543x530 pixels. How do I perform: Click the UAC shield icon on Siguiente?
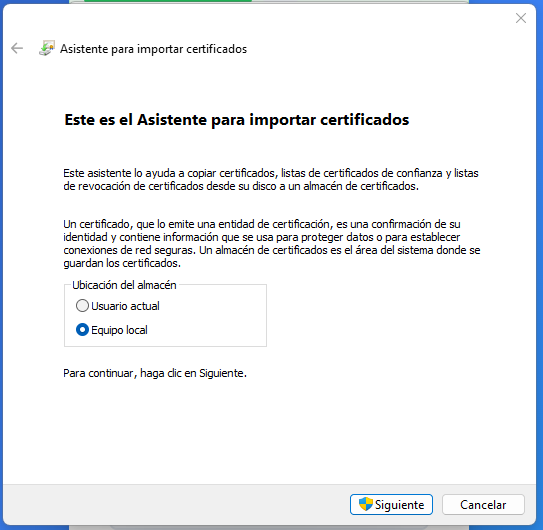pyautogui.click(x=366, y=504)
